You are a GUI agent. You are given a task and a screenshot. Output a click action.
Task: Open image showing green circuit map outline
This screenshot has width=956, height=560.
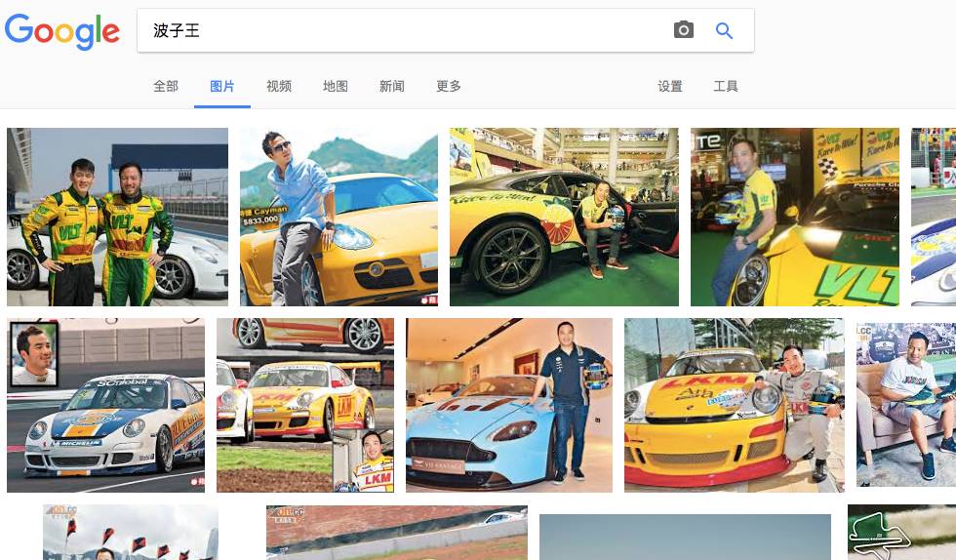[x=901, y=532]
